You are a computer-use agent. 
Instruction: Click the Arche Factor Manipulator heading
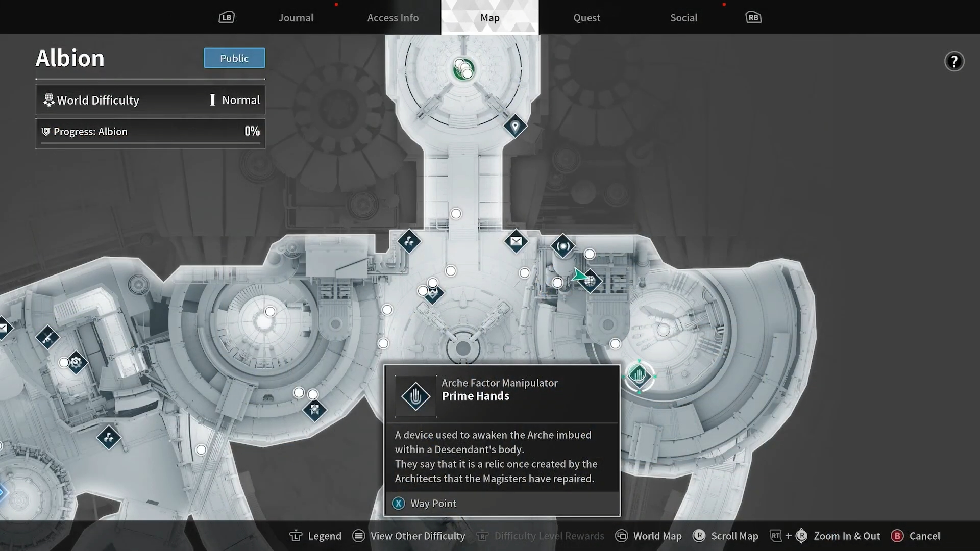tap(499, 383)
